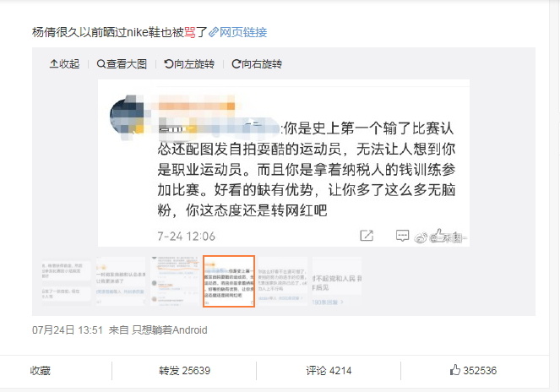This screenshot has height=392, width=560.
Task: Open the 只想躺着Android source link
Action: pos(169,329)
